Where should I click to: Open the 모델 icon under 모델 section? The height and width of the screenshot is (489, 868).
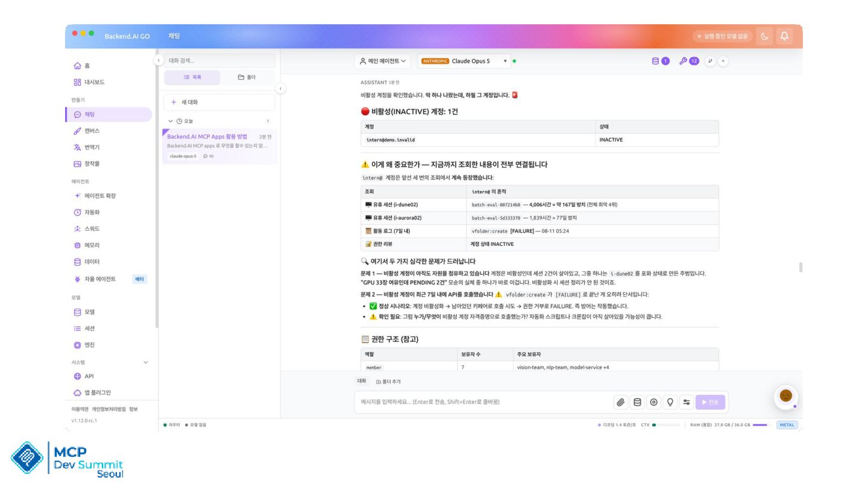(77, 312)
